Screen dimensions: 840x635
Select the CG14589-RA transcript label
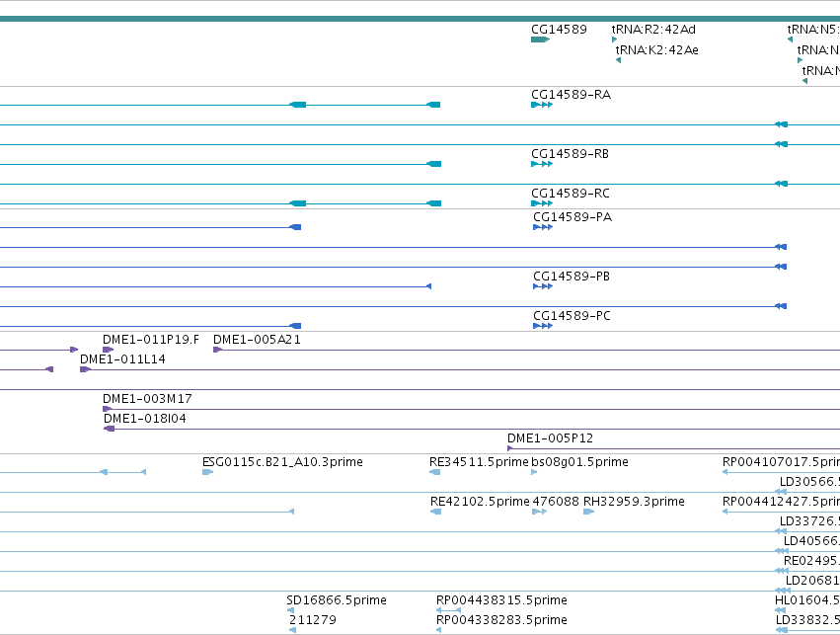(x=572, y=95)
